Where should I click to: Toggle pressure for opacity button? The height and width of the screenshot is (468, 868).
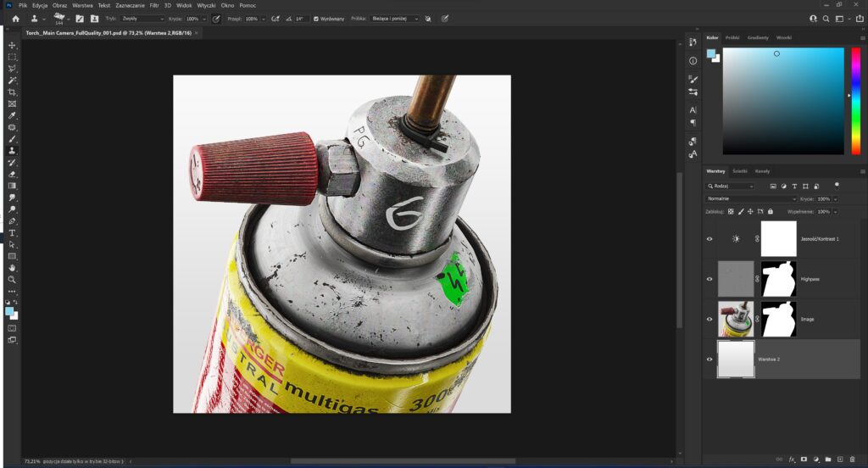tap(216, 19)
